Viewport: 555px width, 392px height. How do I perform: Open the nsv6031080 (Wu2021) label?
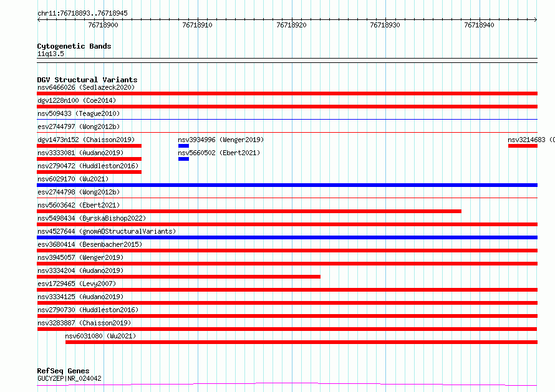pyautogui.click(x=100, y=336)
